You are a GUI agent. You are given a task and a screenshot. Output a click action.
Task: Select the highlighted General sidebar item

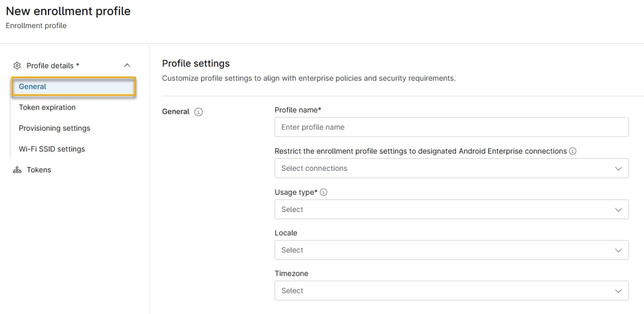32,86
